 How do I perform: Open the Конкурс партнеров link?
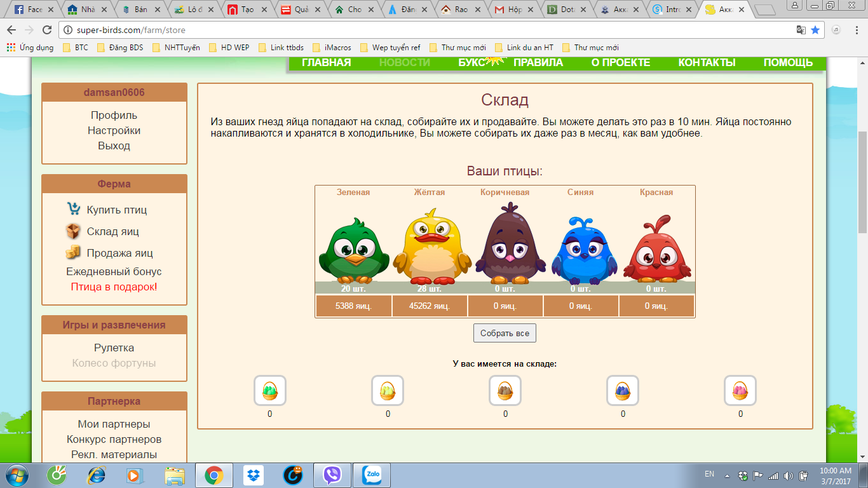pyautogui.click(x=114, y=439)
